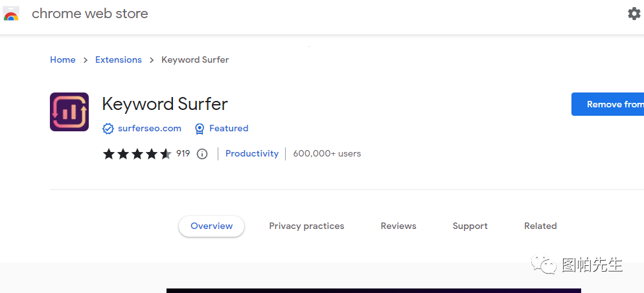Click the five-star rating display
The image size is (644, 293).
click(x=137, y=154)
